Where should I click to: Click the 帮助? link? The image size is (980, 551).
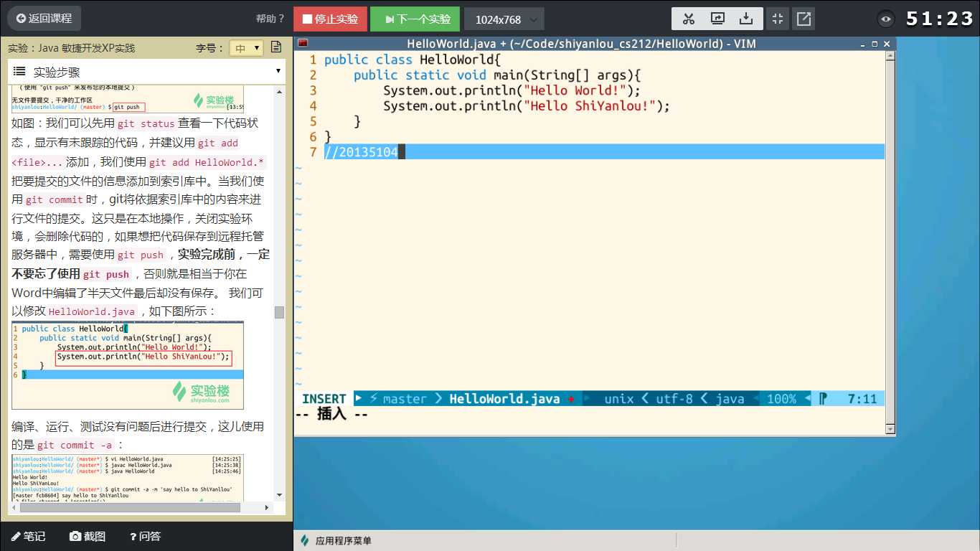(270, 19)
